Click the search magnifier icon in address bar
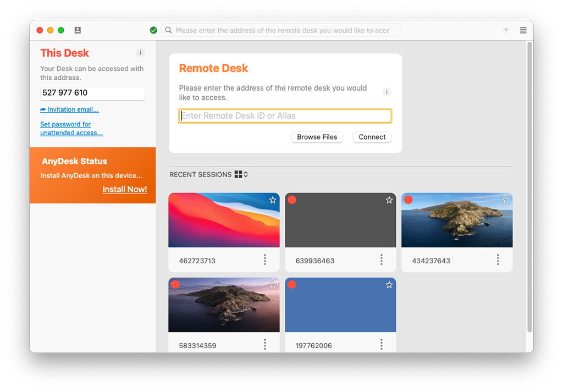Viewport: 563px width, 392px height. click(x=168, y=30)
